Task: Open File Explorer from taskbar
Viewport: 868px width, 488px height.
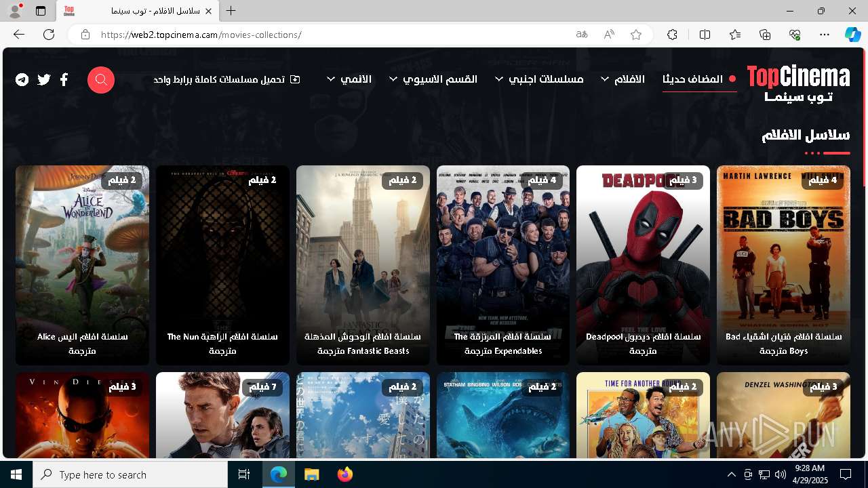Action: (x=312, y=474)
